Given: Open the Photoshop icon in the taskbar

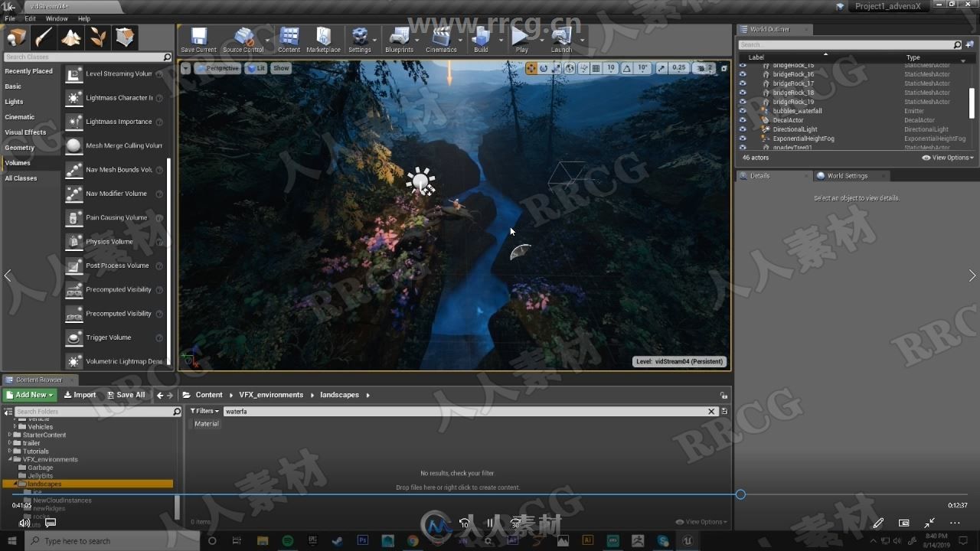Looking at the screenshot, I should [363, 541].
